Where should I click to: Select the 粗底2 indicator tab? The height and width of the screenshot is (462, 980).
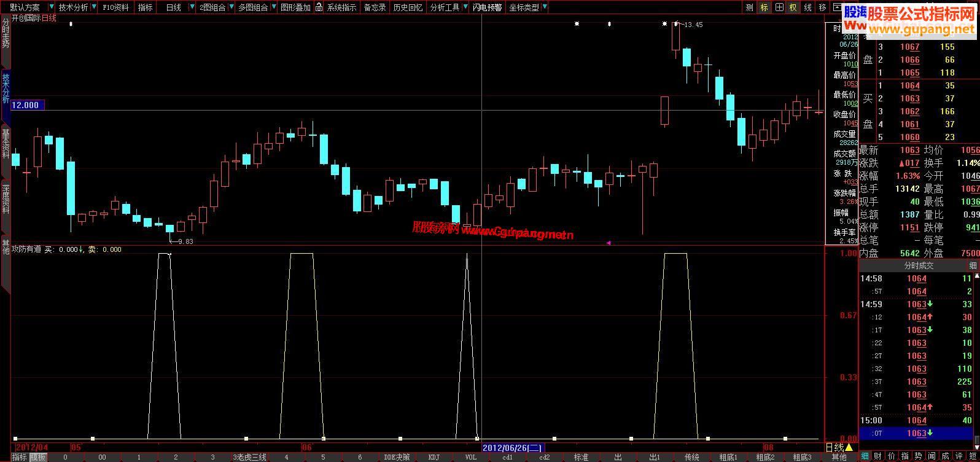click(765, 457)
